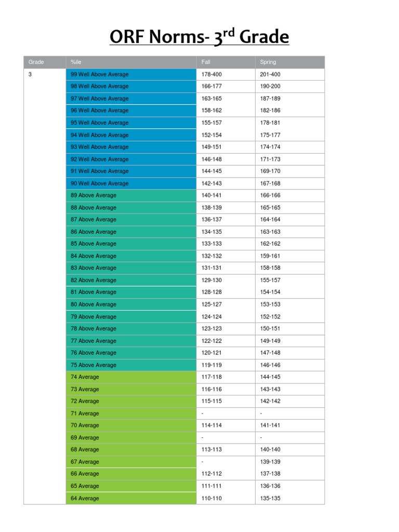399x532 pixels.
Task: Click the Spring value "139-139"
Action: [x=270, y=462]
